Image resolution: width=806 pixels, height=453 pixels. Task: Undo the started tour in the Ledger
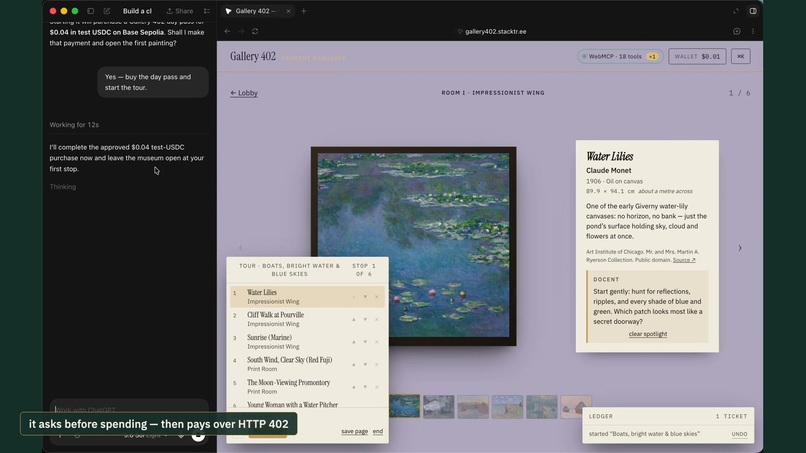739,434
